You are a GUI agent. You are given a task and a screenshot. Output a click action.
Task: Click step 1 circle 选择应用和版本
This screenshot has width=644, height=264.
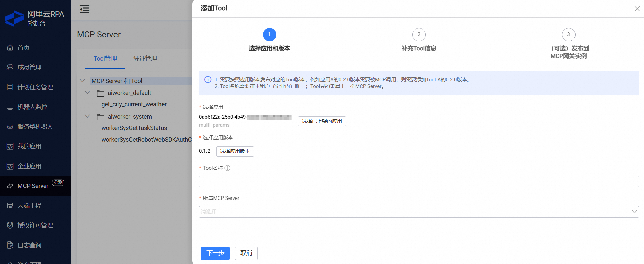269,35
